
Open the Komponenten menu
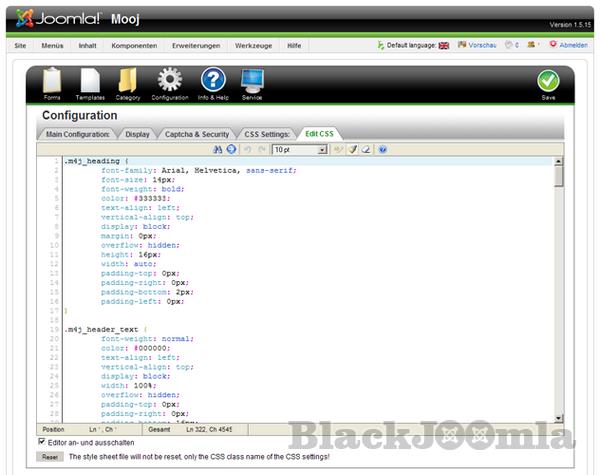[133, 46]
